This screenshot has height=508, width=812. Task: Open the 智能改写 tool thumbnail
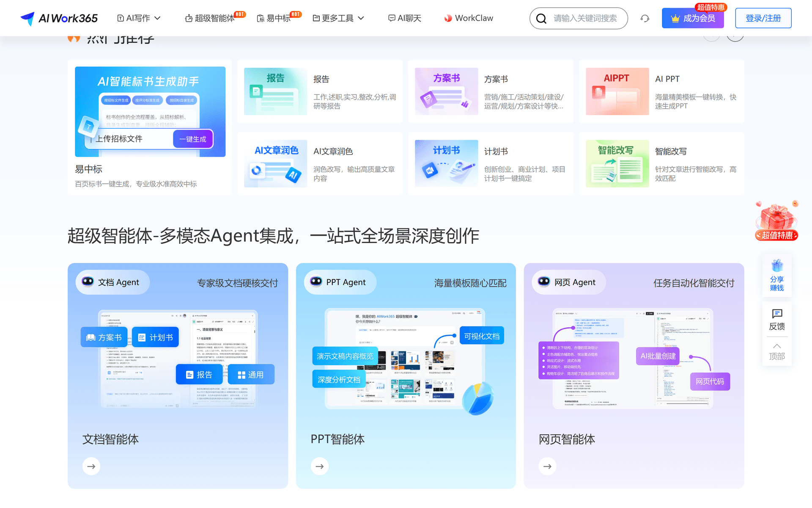point(617,163)
